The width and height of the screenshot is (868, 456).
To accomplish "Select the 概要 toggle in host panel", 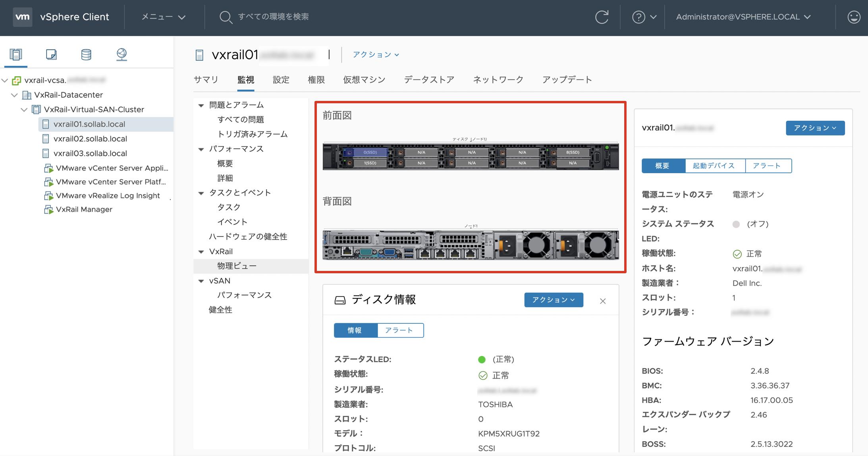I will click(x=663, y=166).
